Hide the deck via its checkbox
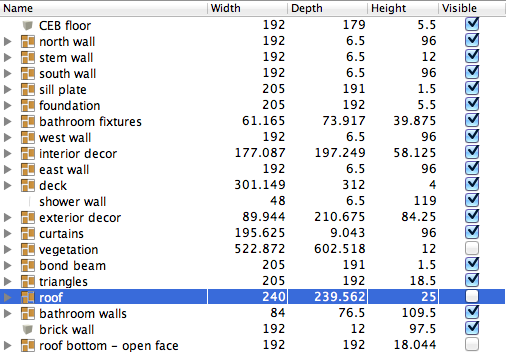 coord(472,184)
